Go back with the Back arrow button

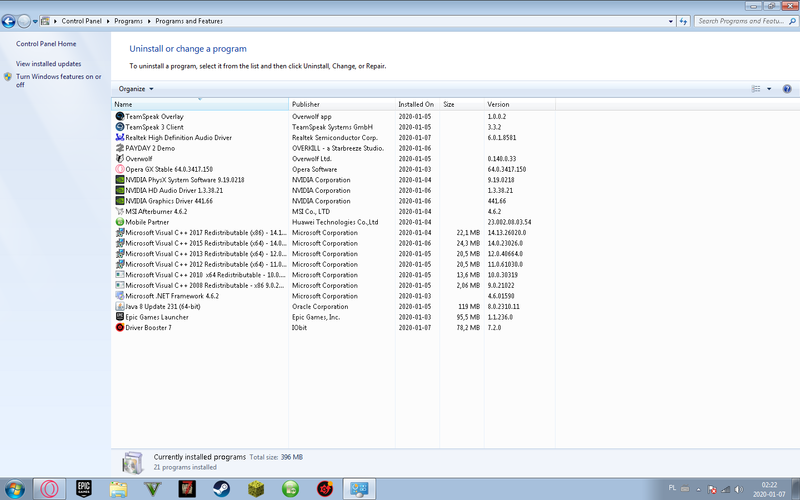8,21
